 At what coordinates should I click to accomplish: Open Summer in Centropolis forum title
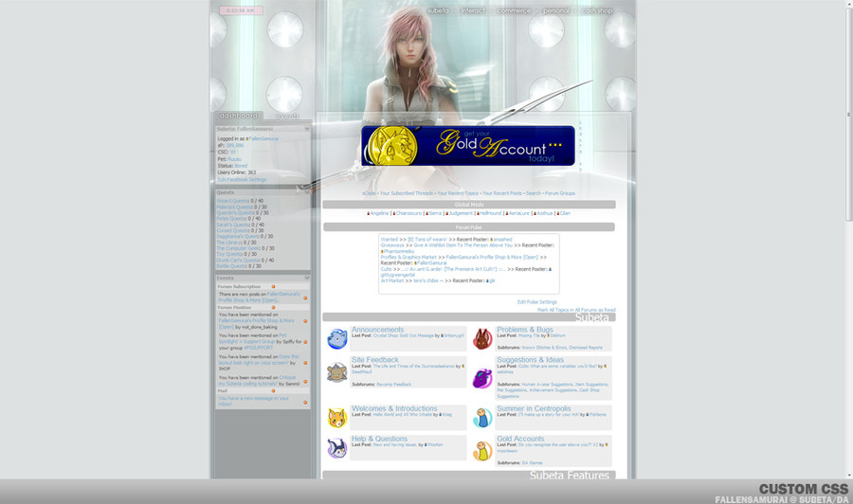534,408
